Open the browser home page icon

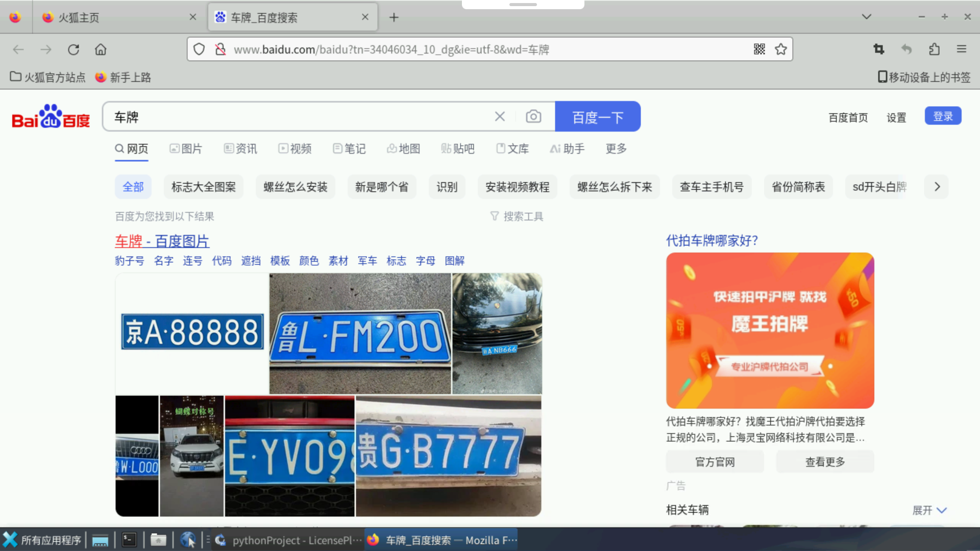(100, 49)
